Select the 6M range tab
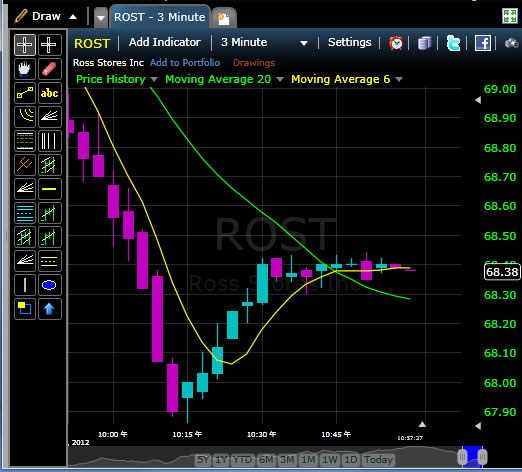Viewport: 522px width, 472px height. [x=266, y=460]
